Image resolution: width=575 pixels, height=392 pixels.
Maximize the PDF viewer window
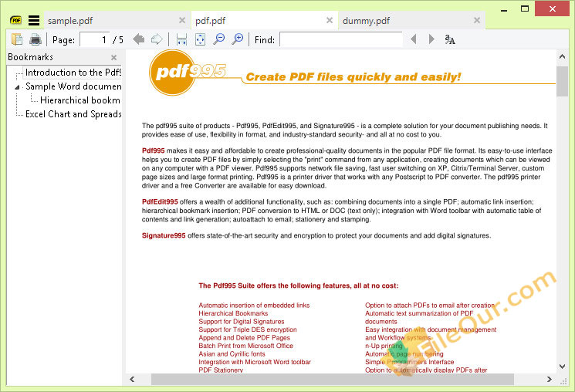click(x=525, y=8)
